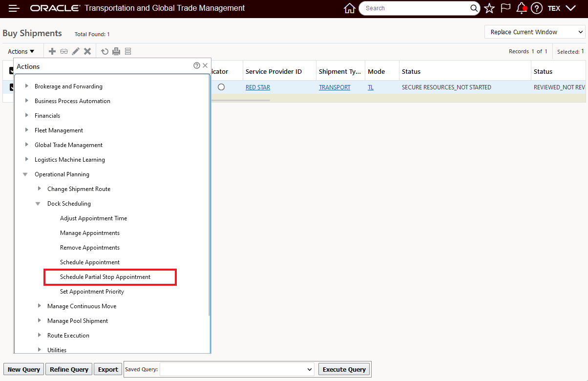
Task: Close the Actions popup panel
Action: [205, 65]
